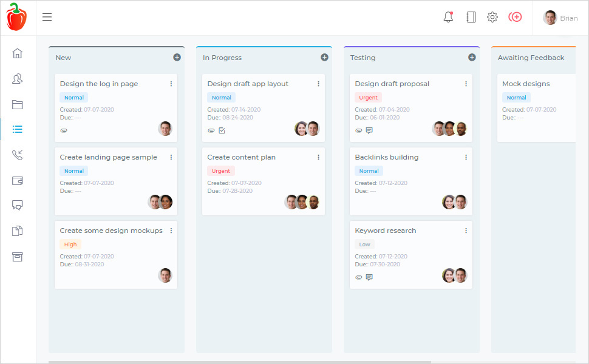Open the contacts icon in sidebar
Viewport: 589px width, 364px height.
coord(18,79)
